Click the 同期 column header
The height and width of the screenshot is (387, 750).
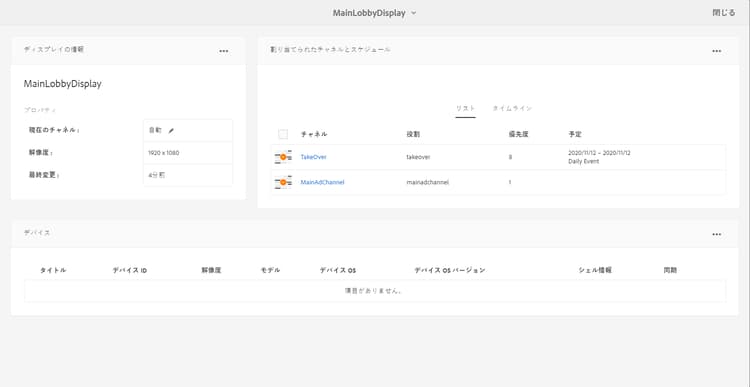[670, 270]
